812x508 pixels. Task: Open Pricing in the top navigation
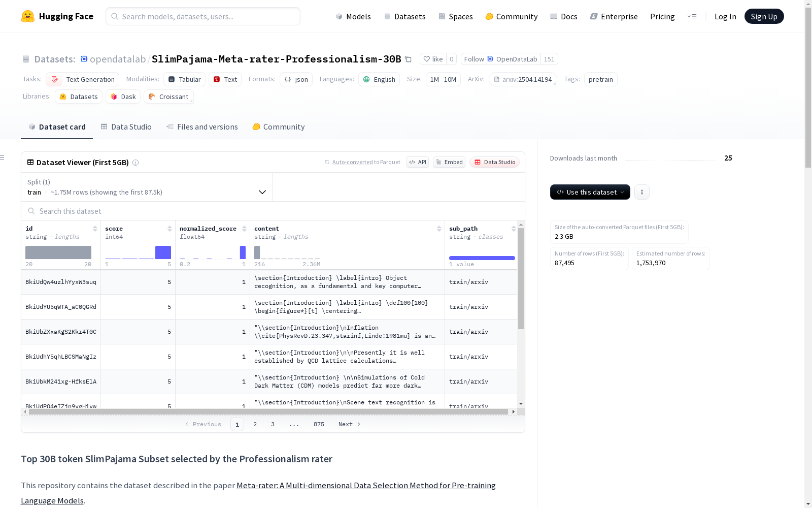(x=662, y=16)
